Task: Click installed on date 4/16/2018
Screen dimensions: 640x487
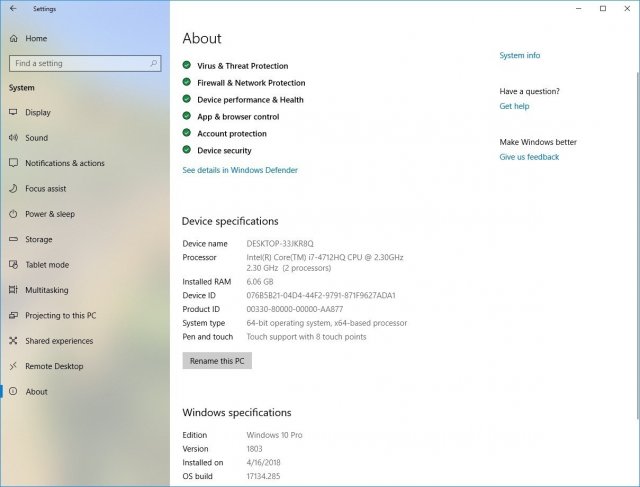Action: [x=263, y=463]
